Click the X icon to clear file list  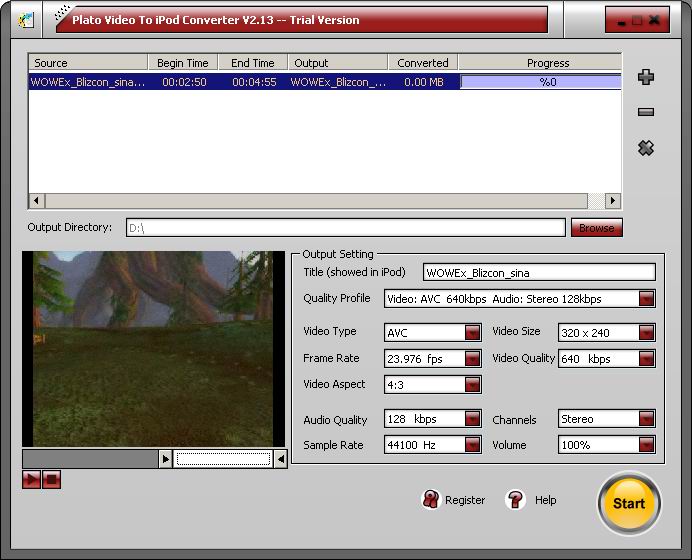tap(646, 148)
